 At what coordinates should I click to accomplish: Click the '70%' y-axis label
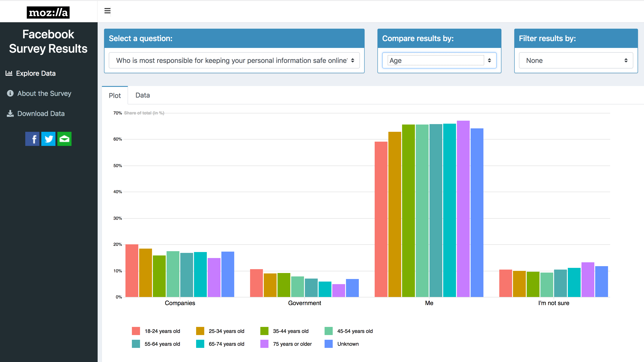(118, 113)
